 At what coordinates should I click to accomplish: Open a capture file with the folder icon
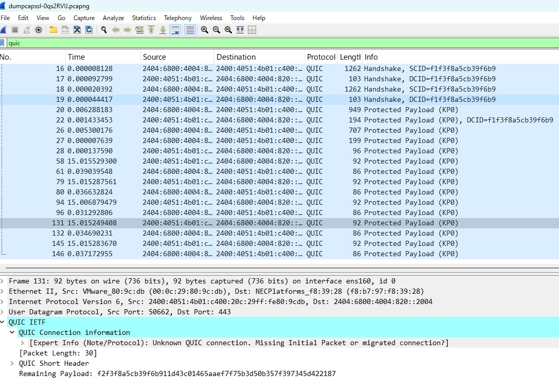tap(53, 30)
